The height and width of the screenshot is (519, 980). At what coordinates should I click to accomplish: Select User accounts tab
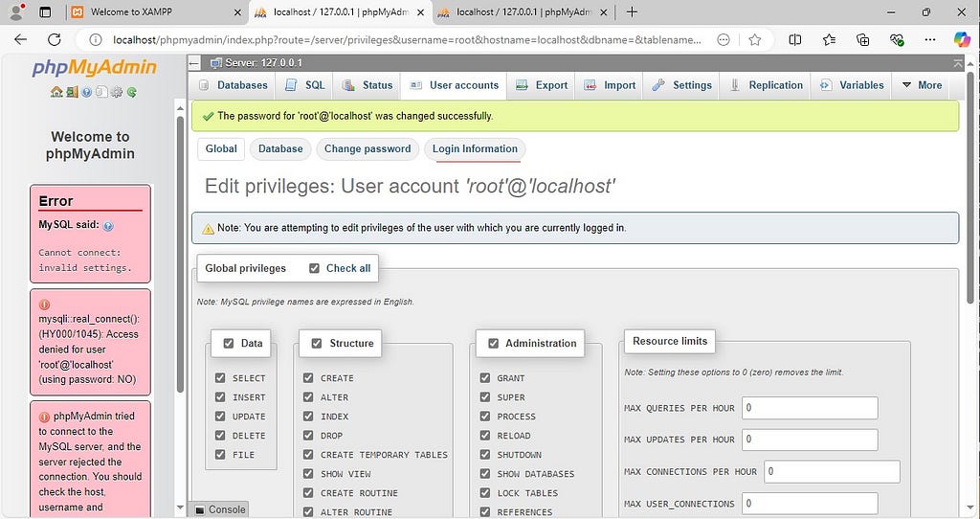(x=455, y=85)
